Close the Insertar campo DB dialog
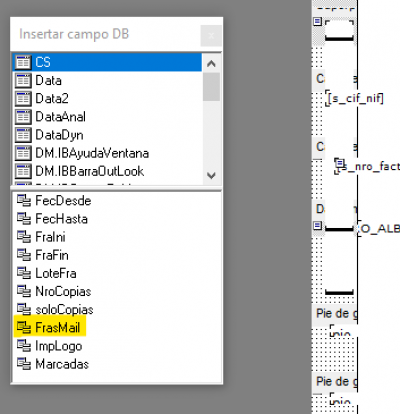The image size is (400, 414). click(x=211, y=36)
